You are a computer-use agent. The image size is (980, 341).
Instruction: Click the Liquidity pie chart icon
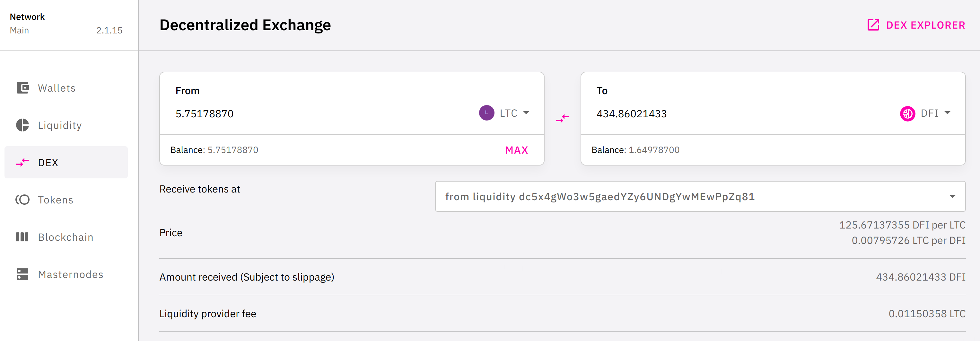click(22, 125)
